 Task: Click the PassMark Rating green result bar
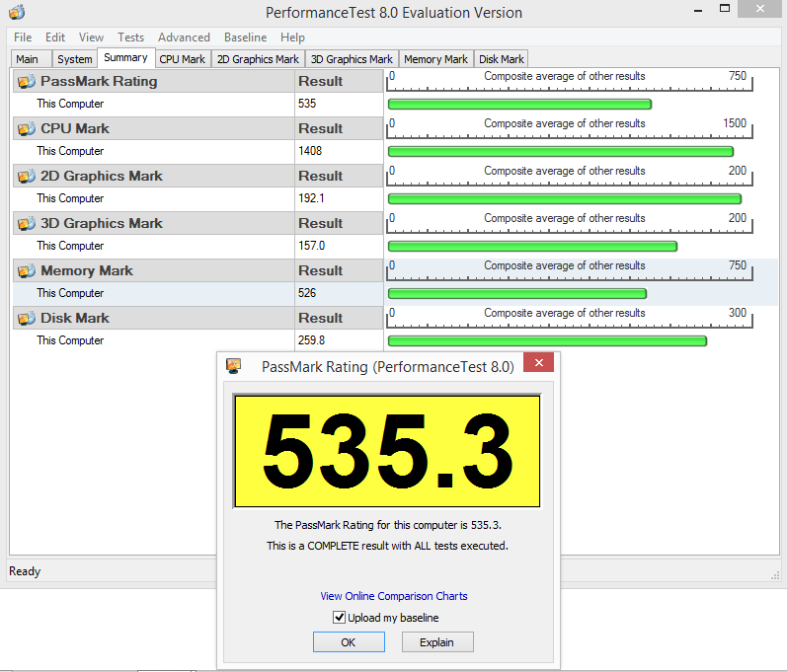click(x=520, y=105)
